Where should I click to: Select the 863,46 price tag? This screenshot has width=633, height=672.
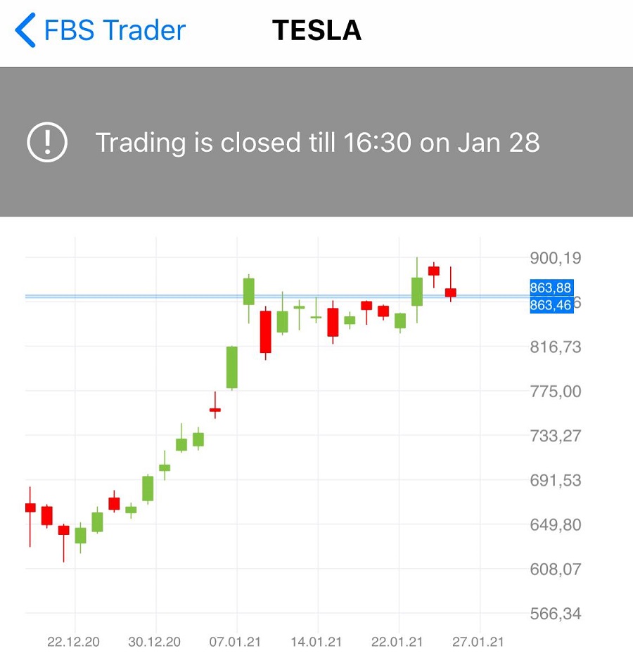click(551, 305)
